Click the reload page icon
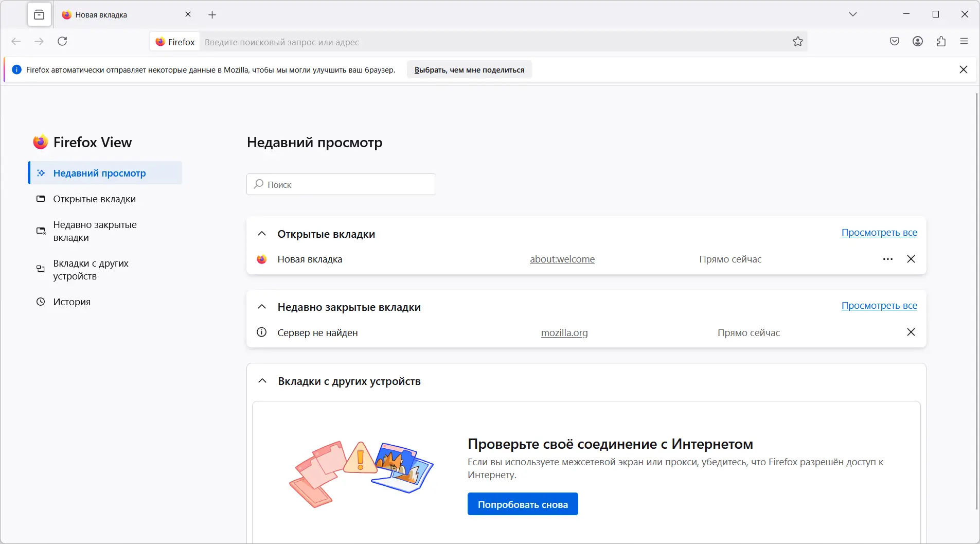The image size is (980, 544). click(x=62, y=41)
